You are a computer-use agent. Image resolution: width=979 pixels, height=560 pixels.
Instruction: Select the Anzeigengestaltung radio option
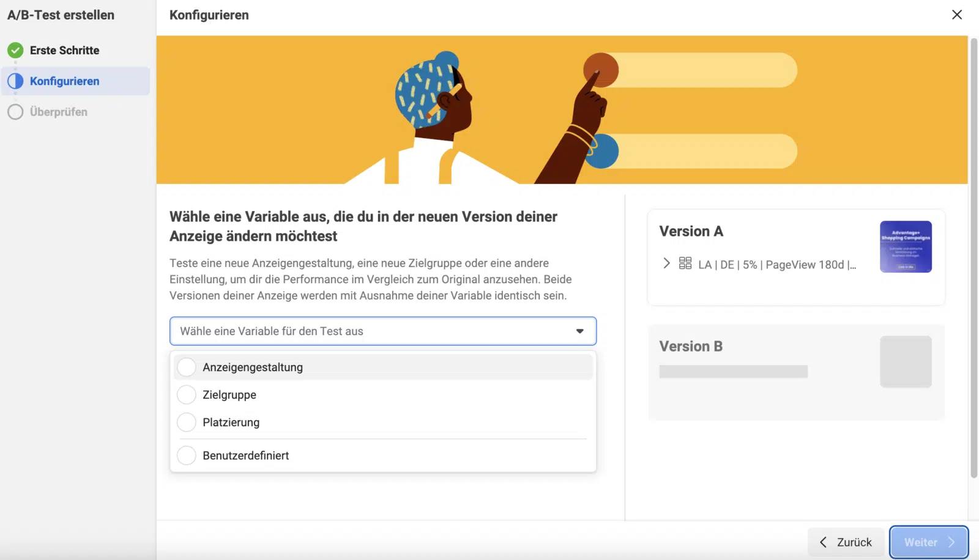187,367
